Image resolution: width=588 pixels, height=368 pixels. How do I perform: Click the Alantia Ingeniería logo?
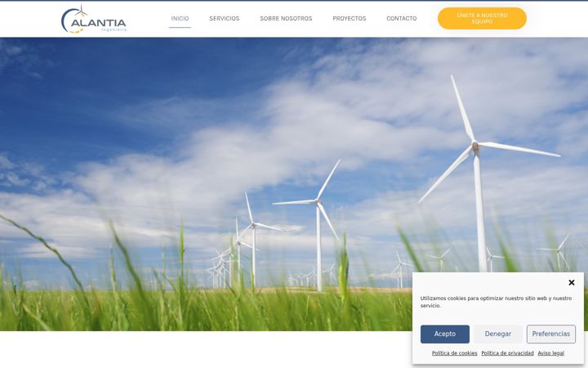(94, 19)
